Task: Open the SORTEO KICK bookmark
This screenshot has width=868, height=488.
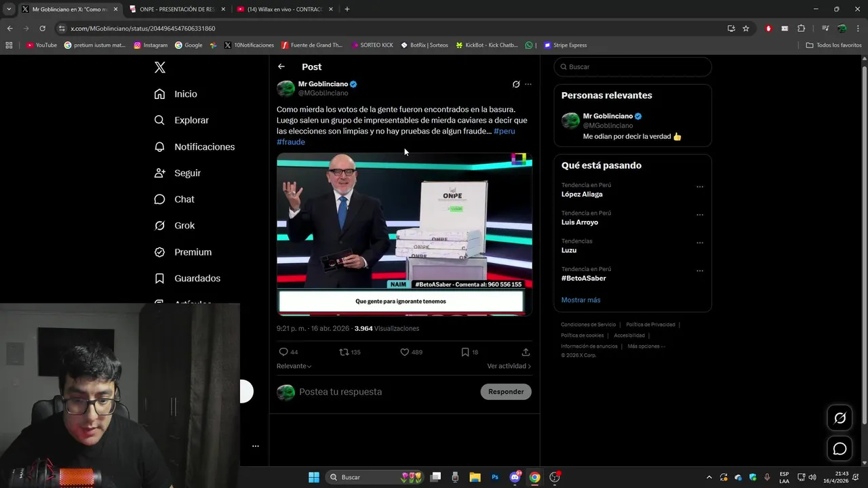Action: tap(372, 45)
